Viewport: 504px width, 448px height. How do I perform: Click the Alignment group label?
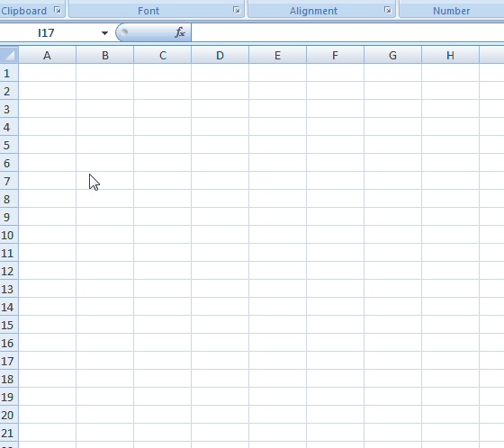(314, 11)
